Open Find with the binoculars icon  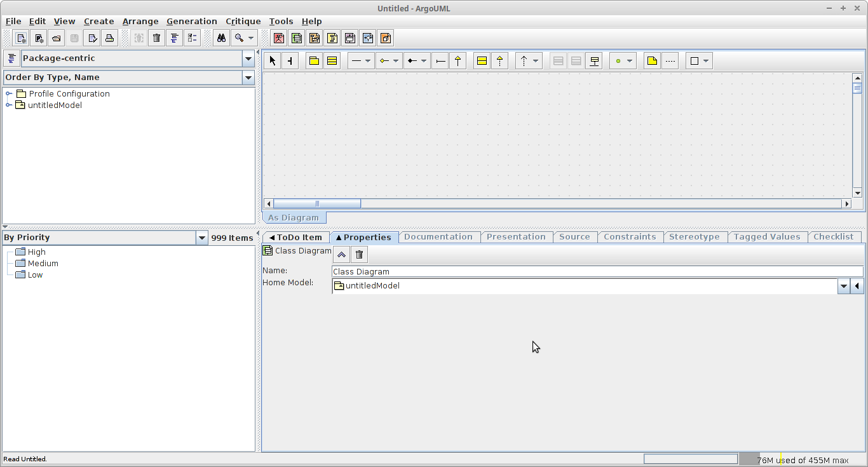click(x=221, y=38)
